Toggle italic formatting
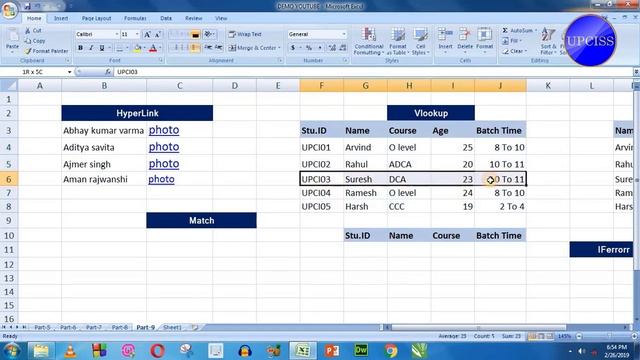This screenshot has height=360, width=640. click(x=91, y=48)
